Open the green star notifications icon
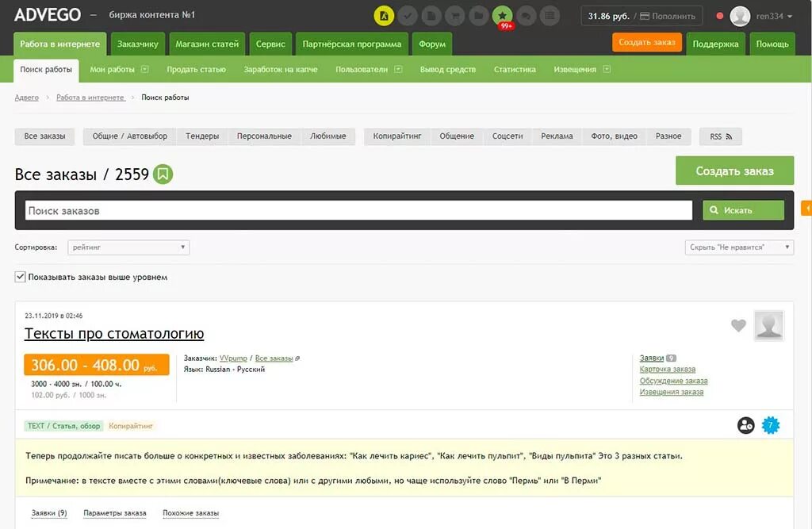This screenshot has width=812, height=529. point(502,16)
